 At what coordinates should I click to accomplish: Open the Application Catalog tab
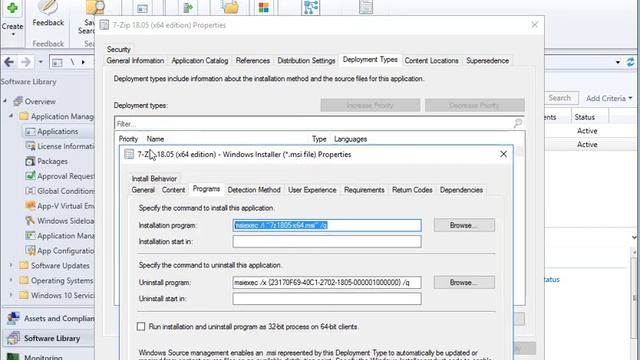point(200,60)
